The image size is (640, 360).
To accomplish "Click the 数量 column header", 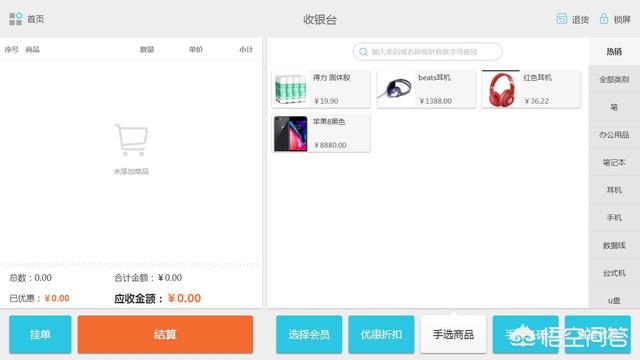I will coord(147,49).
